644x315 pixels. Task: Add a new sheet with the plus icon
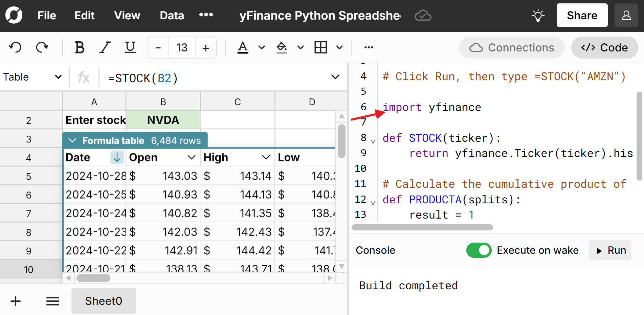coord(15,301)
